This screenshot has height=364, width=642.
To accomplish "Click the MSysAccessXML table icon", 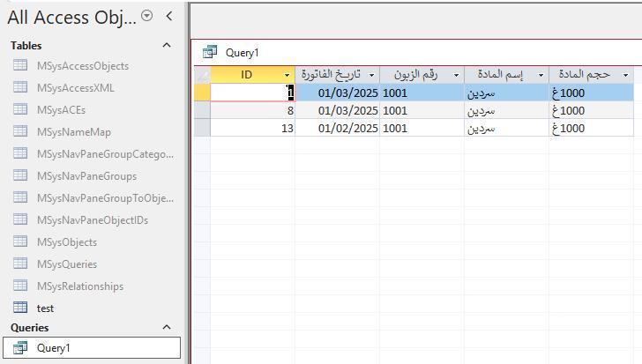I will (20, 87).
